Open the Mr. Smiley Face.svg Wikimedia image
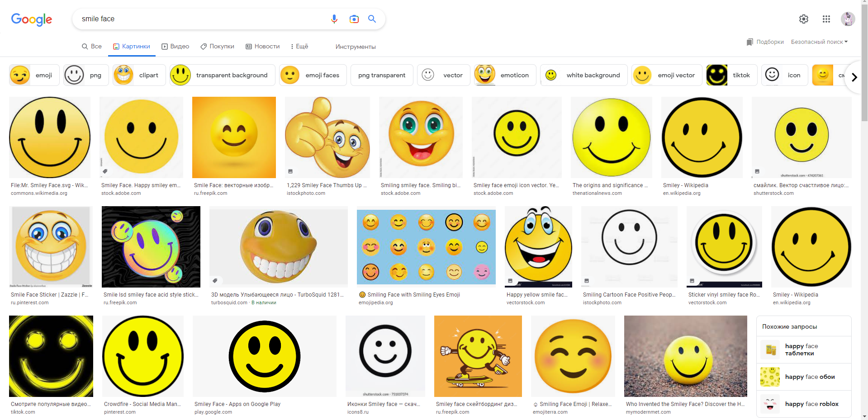 click(x=50, y=137)
